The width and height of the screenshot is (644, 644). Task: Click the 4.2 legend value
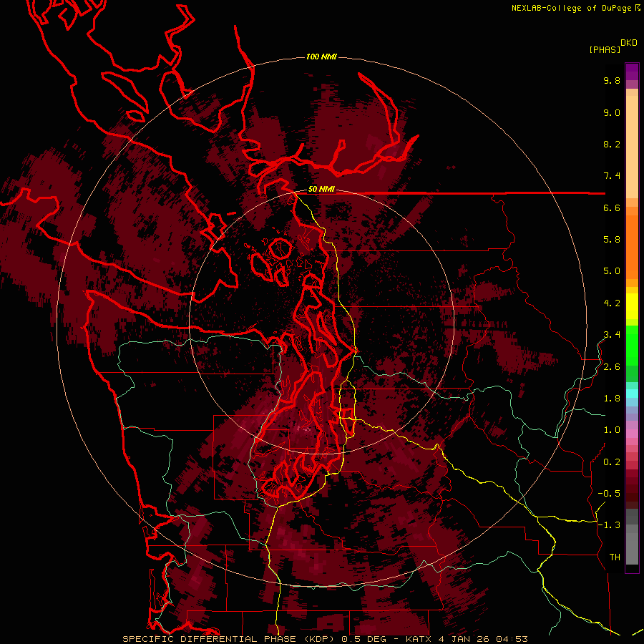[612, 303]
